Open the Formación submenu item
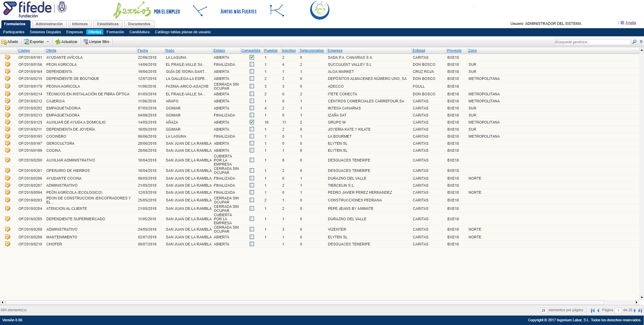 115,32
